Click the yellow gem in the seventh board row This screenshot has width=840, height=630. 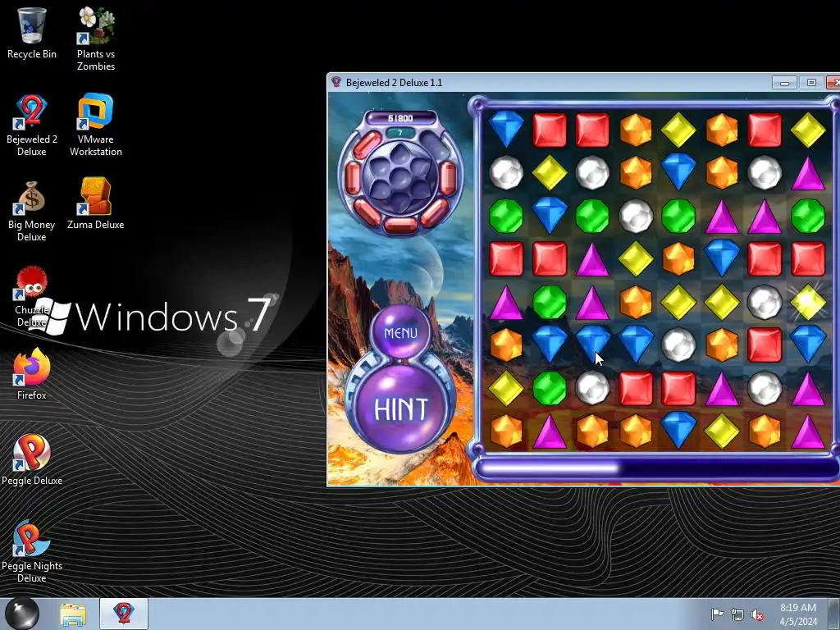[506, 388]
